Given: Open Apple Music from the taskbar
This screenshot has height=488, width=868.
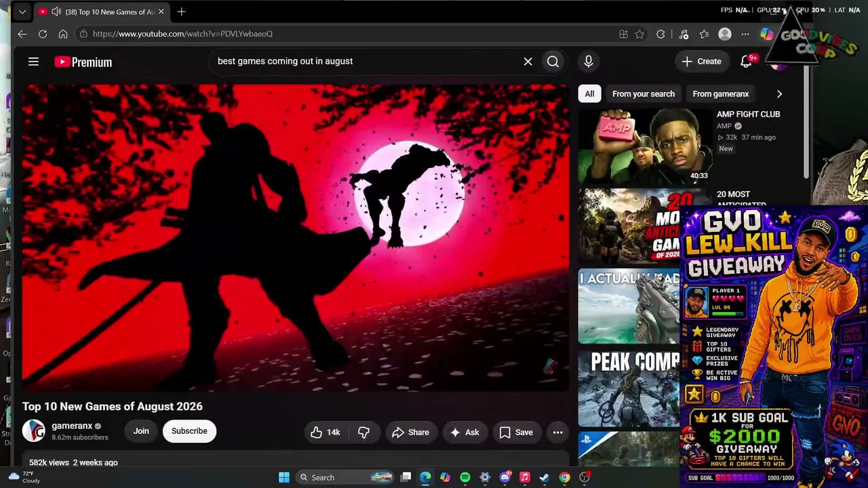Looking at the screenshot, I should (525, 477).
